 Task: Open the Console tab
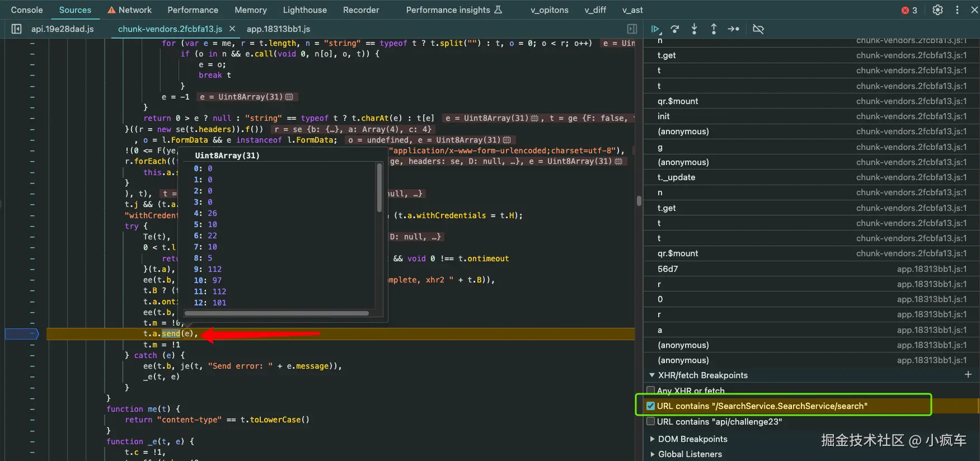[x=27, y=10]
